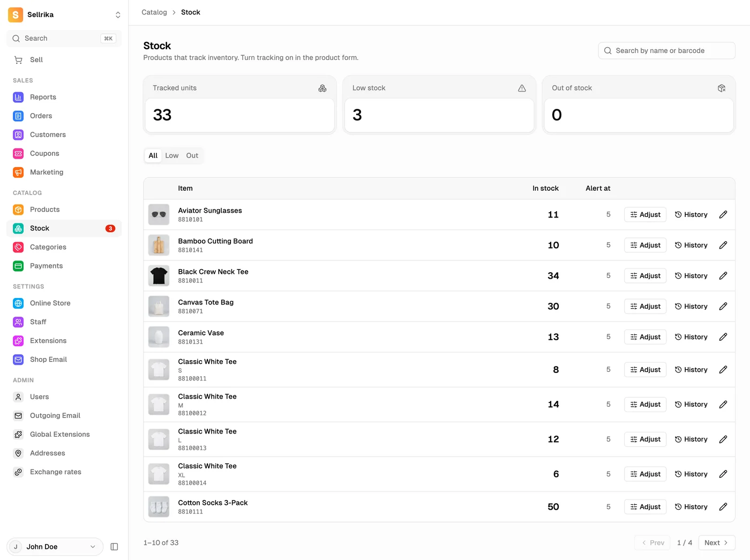Click the Aviator Sunglasses product thumbnail
The width and height of the screenshot is (750, 560).
click(159, 214)
